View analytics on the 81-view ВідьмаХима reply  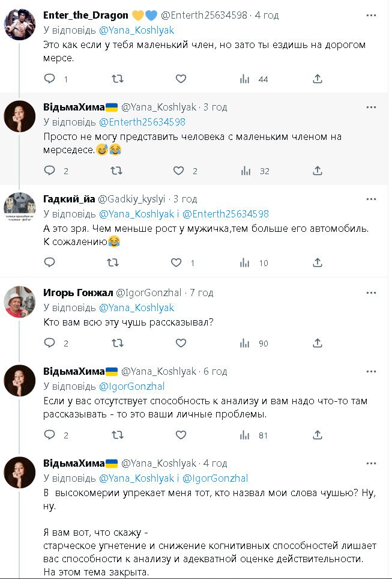(x=245, y=435)
